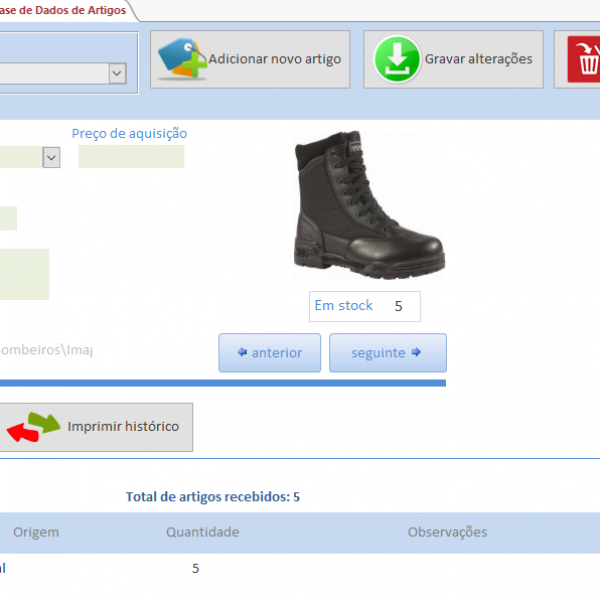Advance to next article with 'seguinte'
This screenshot has width=600, height=600.
(x=387, y=353)
